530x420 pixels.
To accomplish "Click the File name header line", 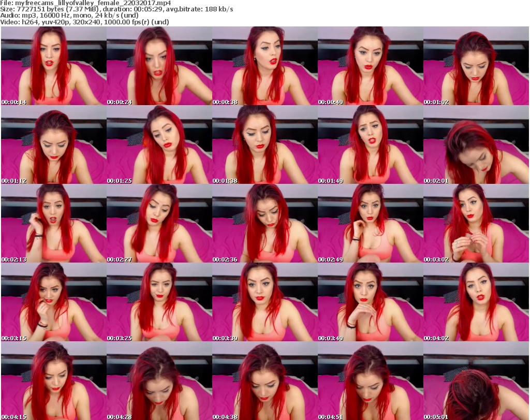I will click(85, 3).
